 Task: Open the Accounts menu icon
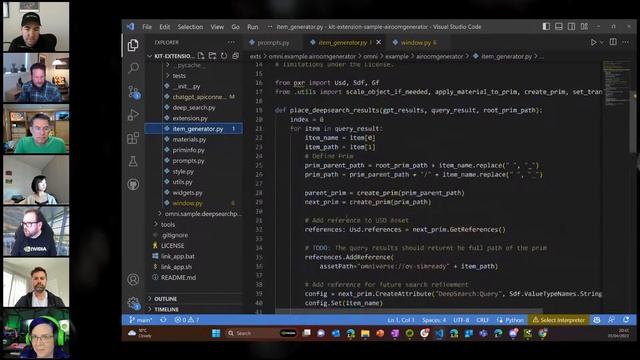133,280
